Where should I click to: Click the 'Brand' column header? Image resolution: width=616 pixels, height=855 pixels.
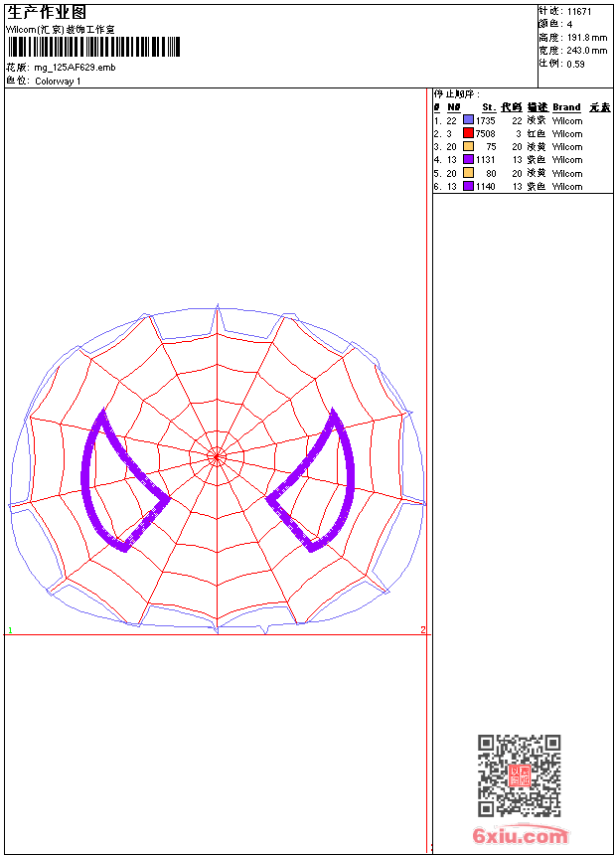click(x=566, y=107)
